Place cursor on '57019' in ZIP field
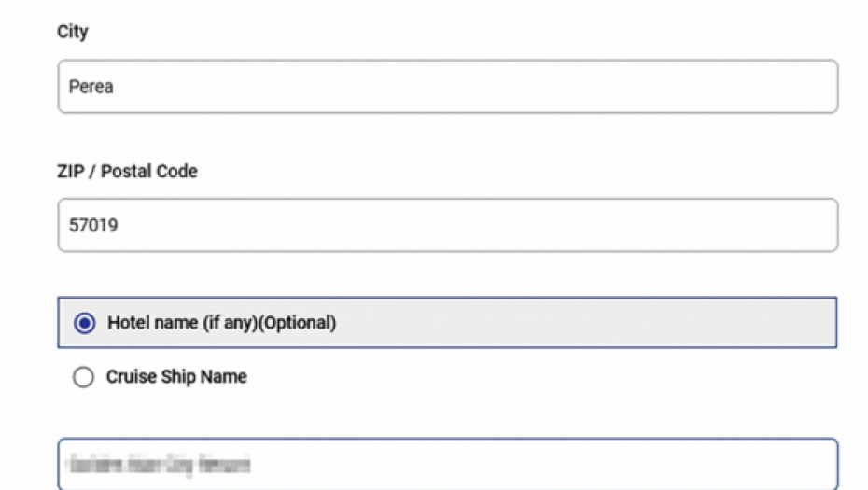 click(93, 225)
